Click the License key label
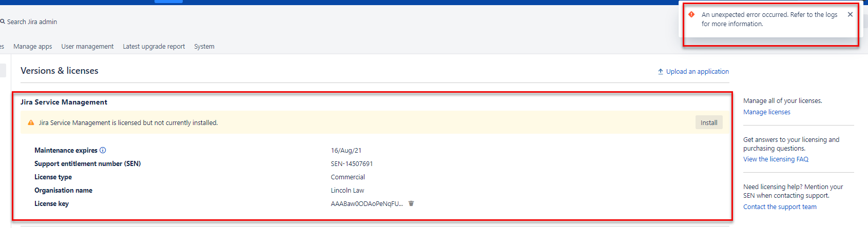The width and height of the screenshot is (868, 228). coord(51,203)
